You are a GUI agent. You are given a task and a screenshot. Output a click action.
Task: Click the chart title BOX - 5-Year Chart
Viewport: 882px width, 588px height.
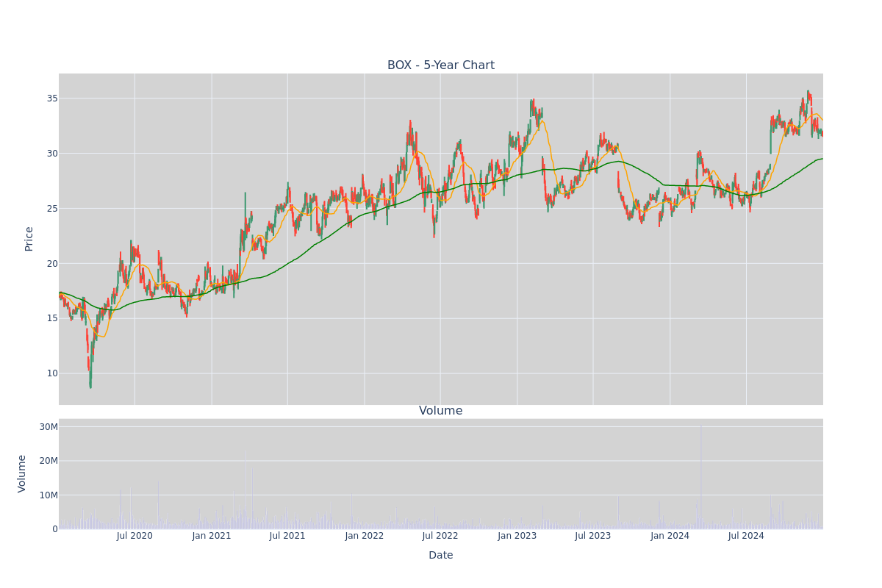click(x=441, y=65)
